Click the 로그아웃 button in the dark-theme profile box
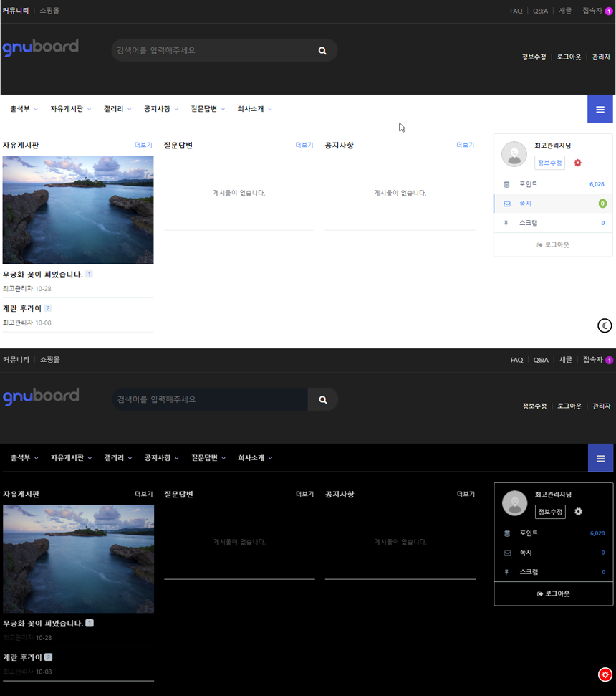616x696 pixels. tap(553, 593)
